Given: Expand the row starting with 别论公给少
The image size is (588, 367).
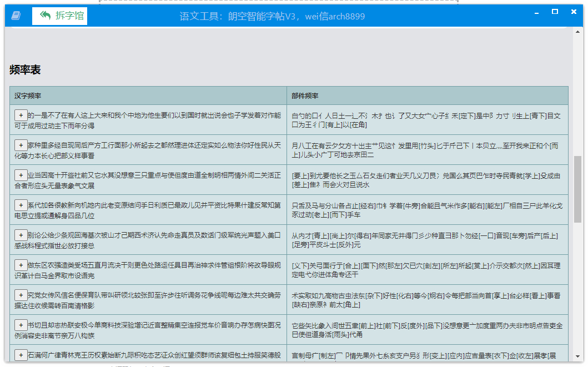Looking at the screenshot, I should point(21,235).
